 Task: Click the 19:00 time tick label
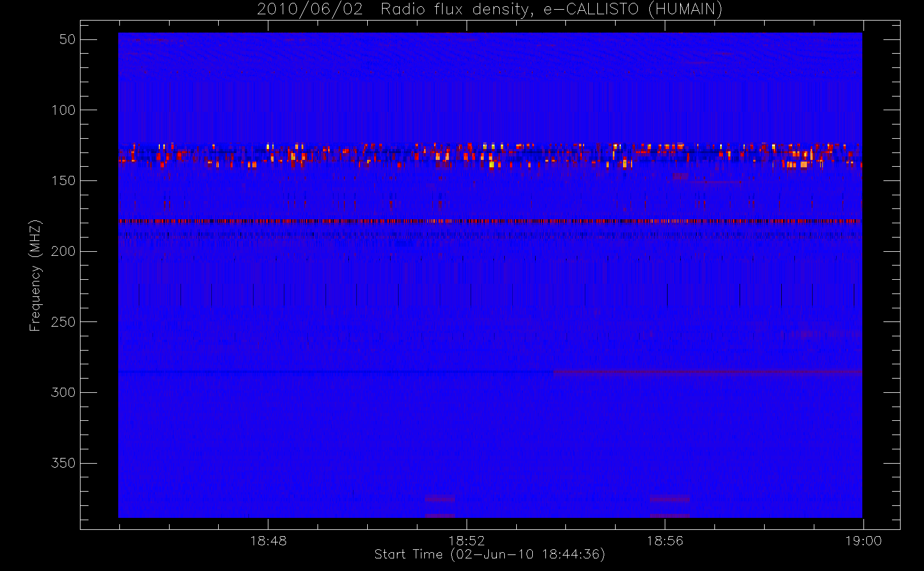coord(863,541)
